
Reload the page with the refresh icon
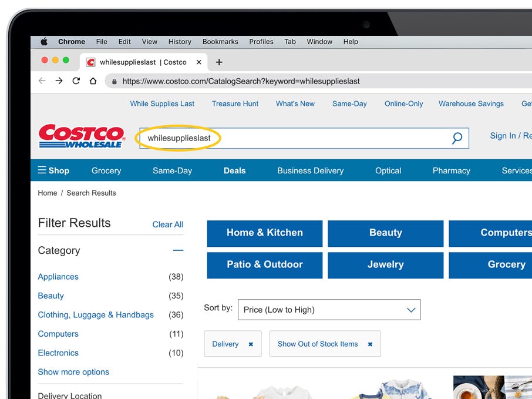click(76, 81)
